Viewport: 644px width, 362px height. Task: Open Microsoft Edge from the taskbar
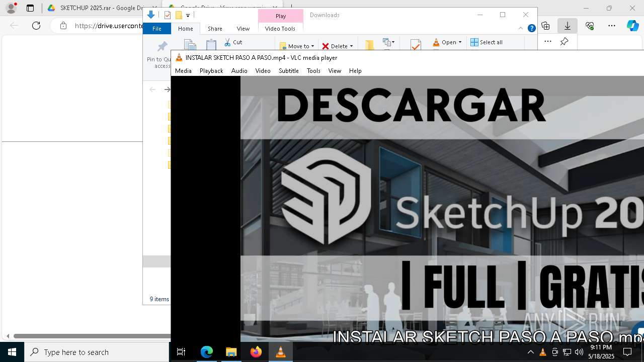point(207,352)
